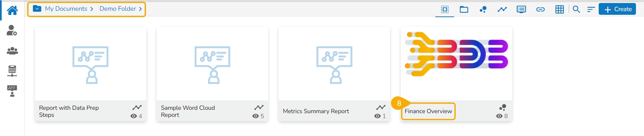Open the data center database icon
The width and height of the screenshot is (644, 136).
(12, 71)
